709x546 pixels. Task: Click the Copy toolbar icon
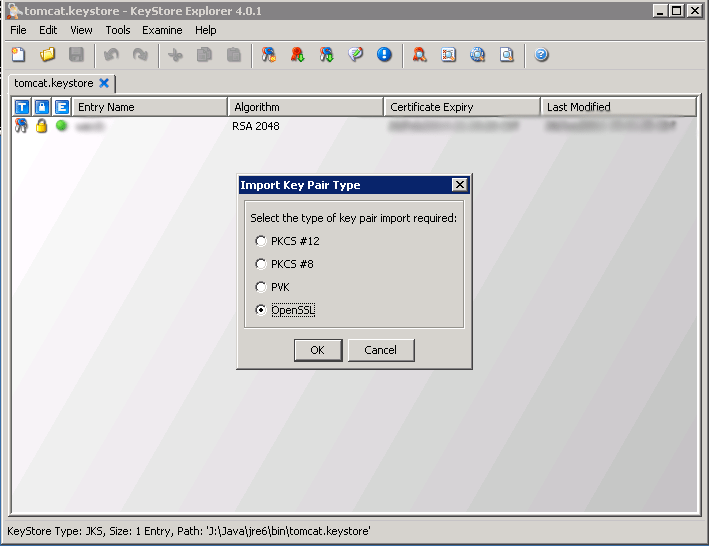coord(204,55)
